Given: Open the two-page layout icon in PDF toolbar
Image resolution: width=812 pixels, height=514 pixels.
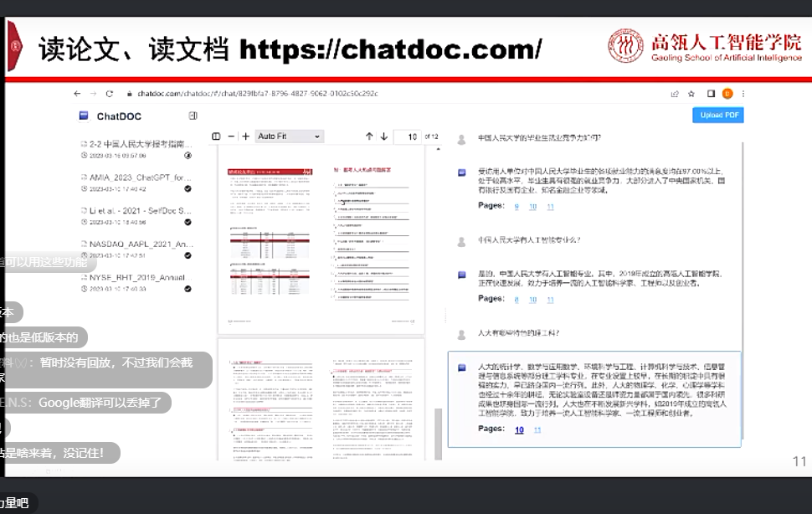Looking at the screenshot, I should [x=216, y=136].
